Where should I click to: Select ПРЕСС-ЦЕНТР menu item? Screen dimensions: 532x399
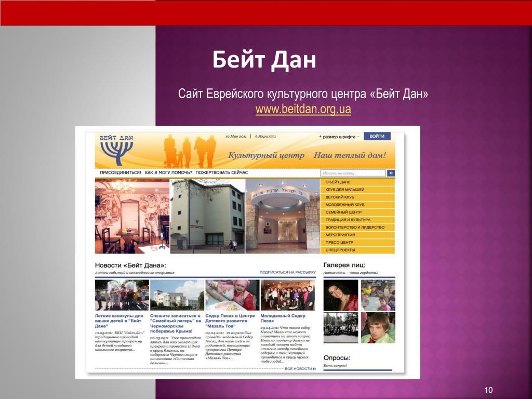click(x=357, y=243)
